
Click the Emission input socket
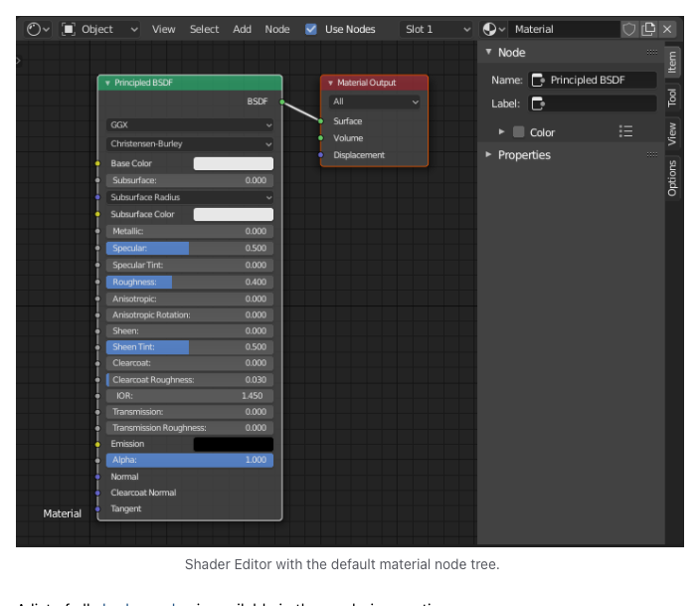tap(97, 444)
